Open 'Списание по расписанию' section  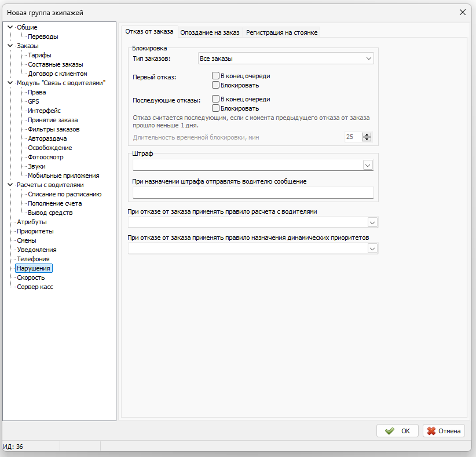[65, 194]
